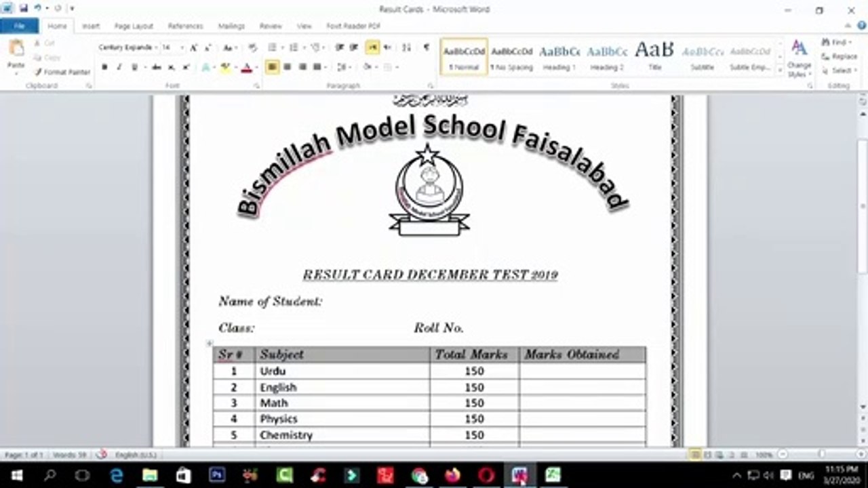This screenshot has width=868, height=488.
Task: Apply the Heading 2 style
Action: pyautogui.click(x=607, y=57)
